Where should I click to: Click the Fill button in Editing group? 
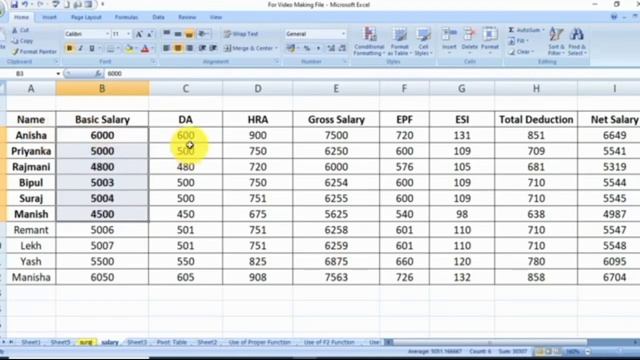(x=518, y=41)
